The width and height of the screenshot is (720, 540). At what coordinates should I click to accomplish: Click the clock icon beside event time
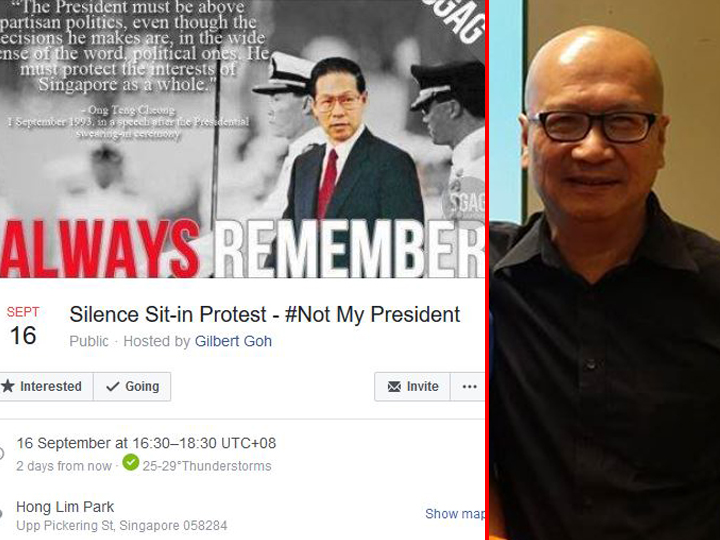coord(1,454)
